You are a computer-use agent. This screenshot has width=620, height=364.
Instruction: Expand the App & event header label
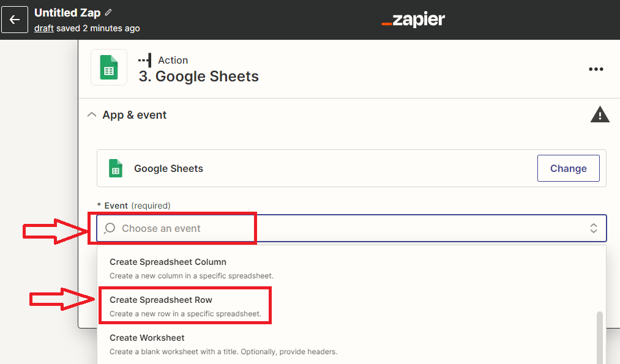pyautogui.click(x=135, y=115)
